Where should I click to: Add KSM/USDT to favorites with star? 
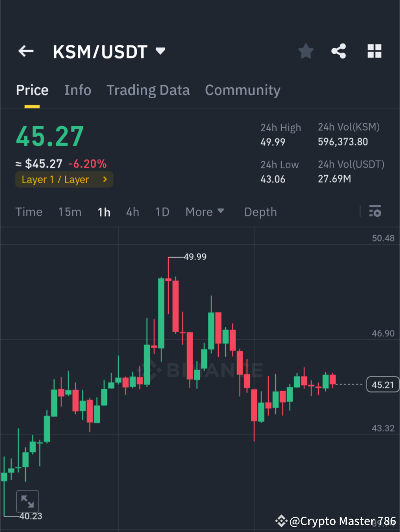306,51
